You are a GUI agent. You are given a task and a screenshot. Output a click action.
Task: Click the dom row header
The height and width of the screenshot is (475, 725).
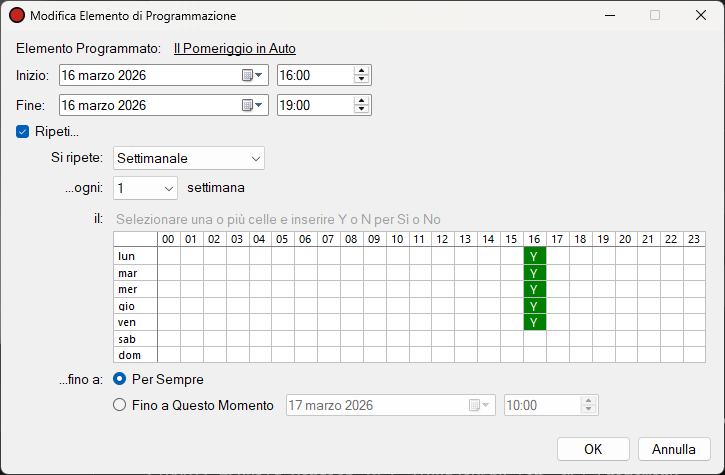pyautogui.click(x=135, y=355)
